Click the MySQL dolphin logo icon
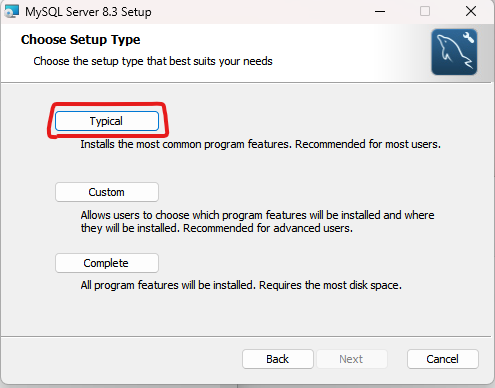The height and width of the screenshot is (388, 495). pos(454,52)
